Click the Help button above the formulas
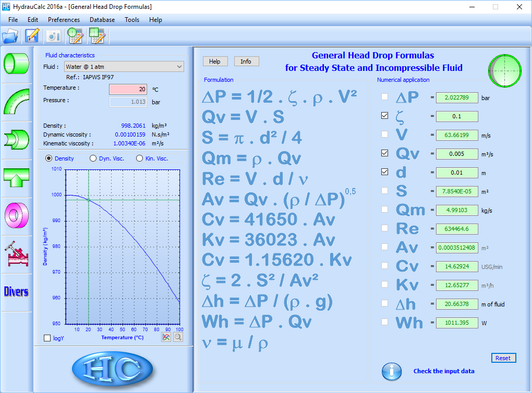Screen dimensions: 532x393 (x=215, y=61)
